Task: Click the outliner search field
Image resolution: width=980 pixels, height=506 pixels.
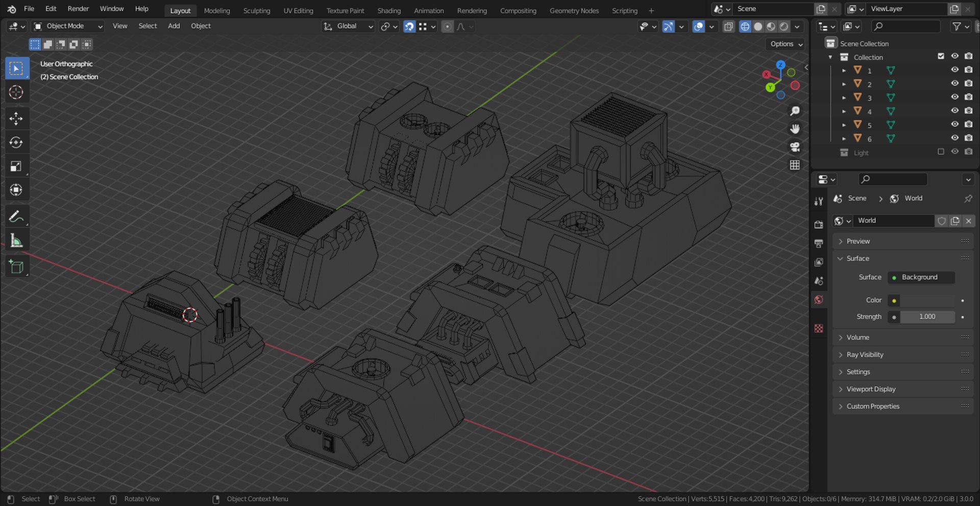Action: tap(905, 27)
